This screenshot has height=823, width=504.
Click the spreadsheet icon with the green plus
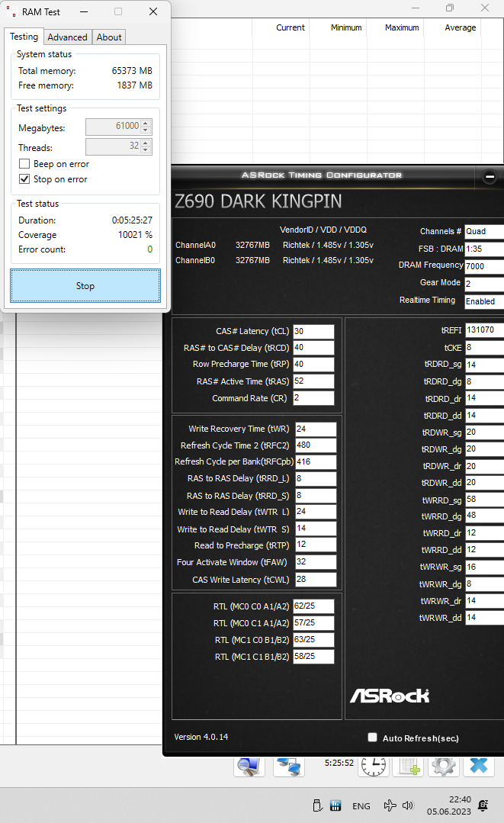point(408,767)
